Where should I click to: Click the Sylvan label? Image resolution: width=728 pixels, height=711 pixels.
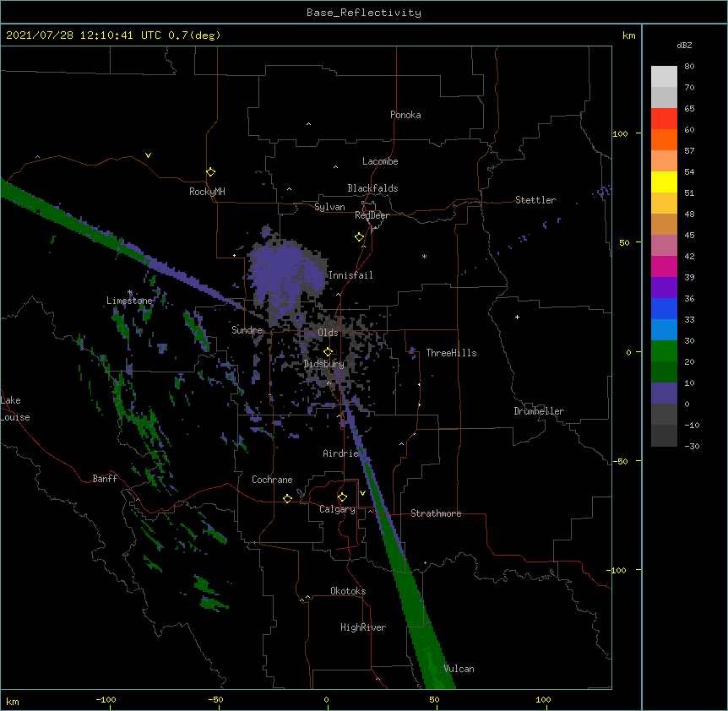[329, 207]
